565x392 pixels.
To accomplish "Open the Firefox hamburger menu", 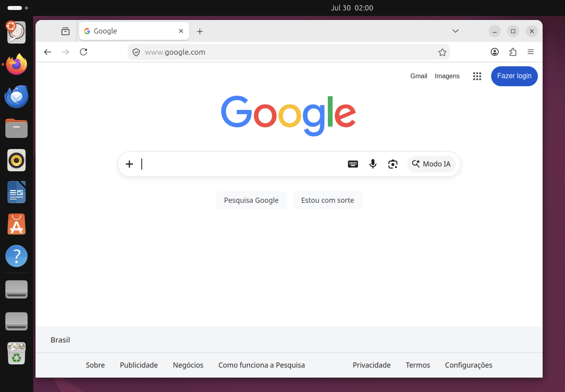I will coord(531,52).
